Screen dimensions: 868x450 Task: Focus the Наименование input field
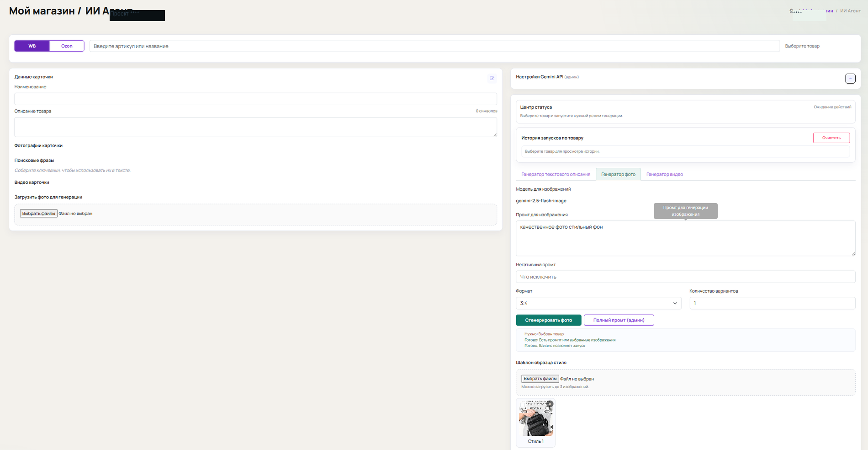pos(255,99)
